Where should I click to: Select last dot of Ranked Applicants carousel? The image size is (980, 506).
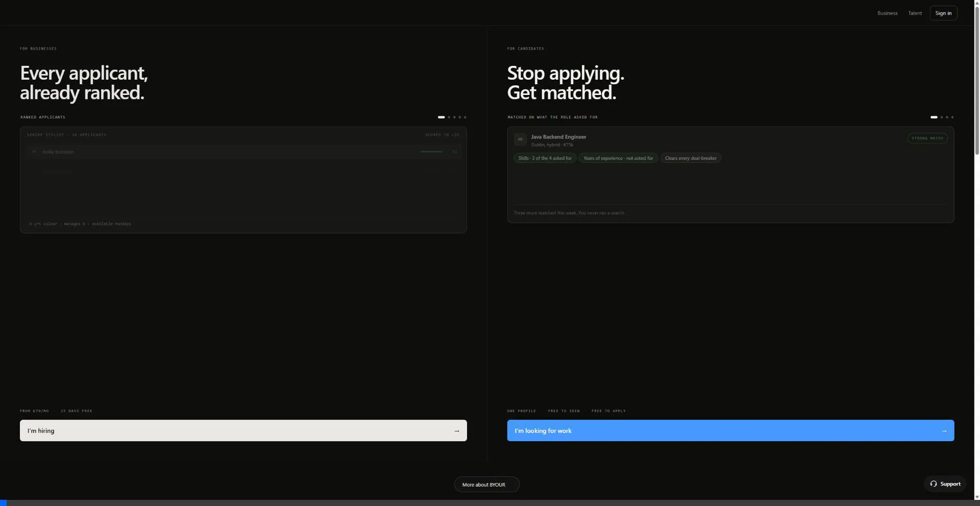click(465, 117)
